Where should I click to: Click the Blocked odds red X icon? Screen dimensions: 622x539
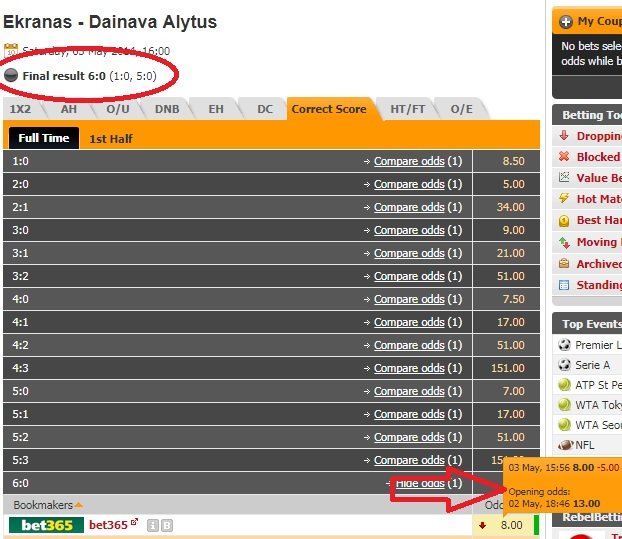564,156
